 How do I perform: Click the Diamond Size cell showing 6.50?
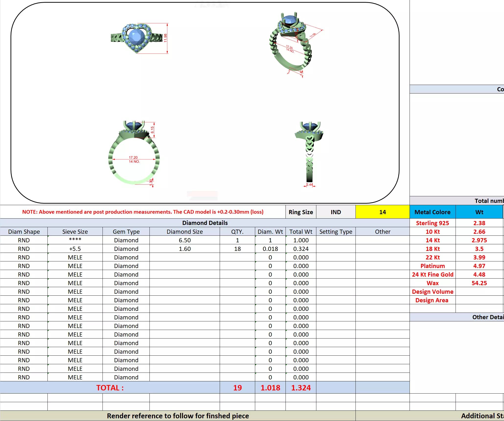tap(184, 240)
